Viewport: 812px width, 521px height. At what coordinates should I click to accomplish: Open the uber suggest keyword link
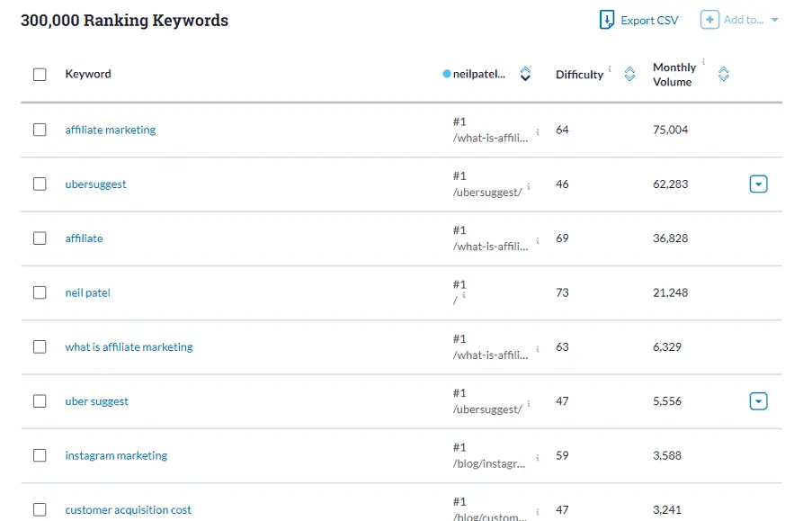[x=96, y=401]
